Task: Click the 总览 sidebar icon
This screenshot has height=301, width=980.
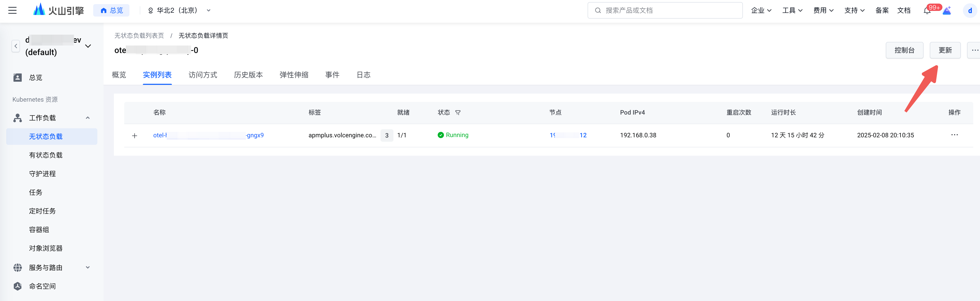Action: click(18, 78)
